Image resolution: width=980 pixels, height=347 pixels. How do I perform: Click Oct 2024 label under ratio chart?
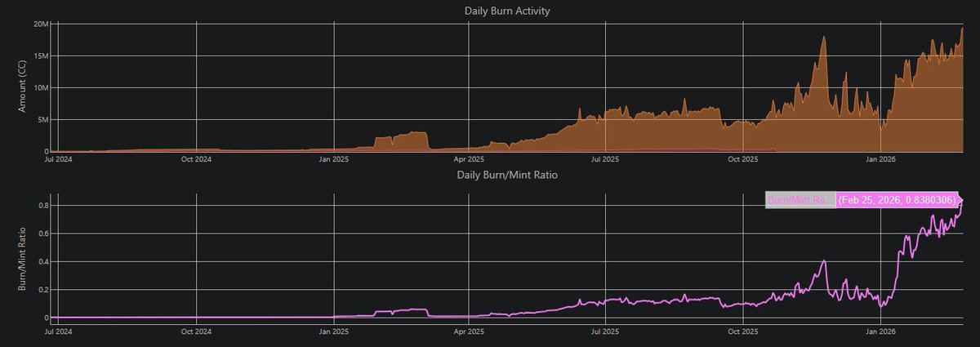(197, 332)
